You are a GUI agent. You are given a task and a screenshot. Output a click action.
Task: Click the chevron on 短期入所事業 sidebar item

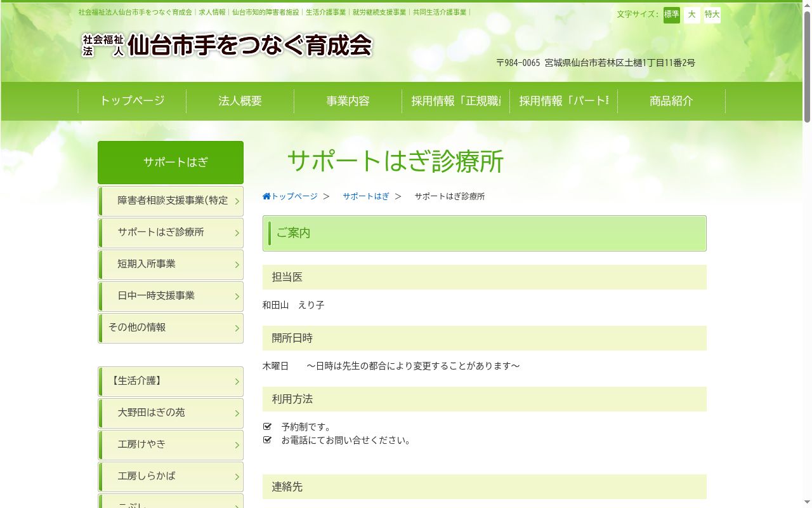click(x=237, y=265)
